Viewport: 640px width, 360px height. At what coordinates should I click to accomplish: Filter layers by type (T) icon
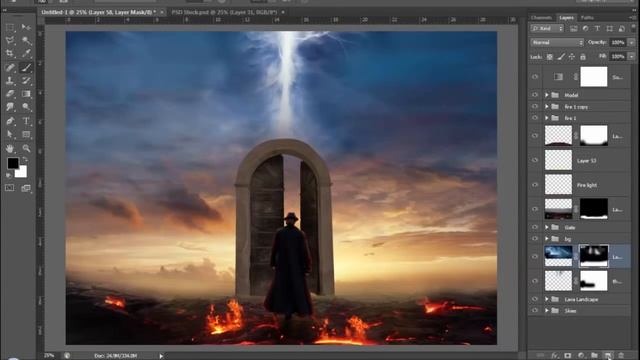pos(597,29)
